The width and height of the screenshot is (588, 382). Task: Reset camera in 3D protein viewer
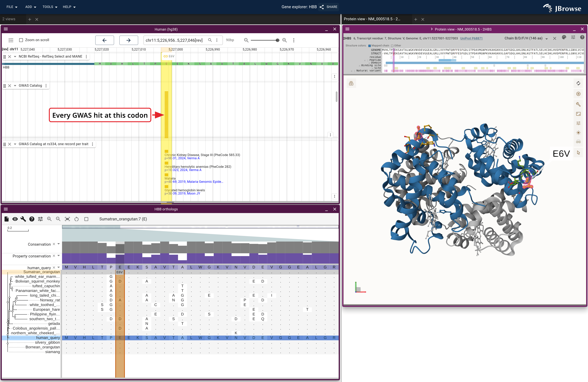click(578, 83)
